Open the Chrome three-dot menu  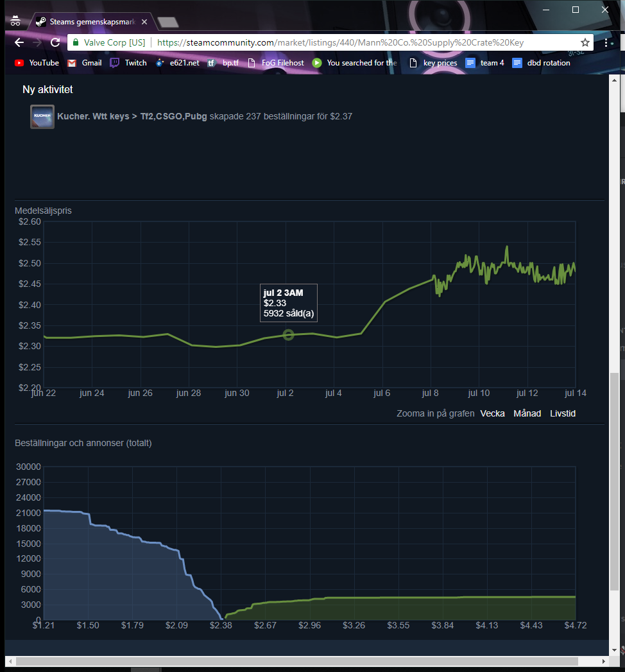[x=606, y=42]
